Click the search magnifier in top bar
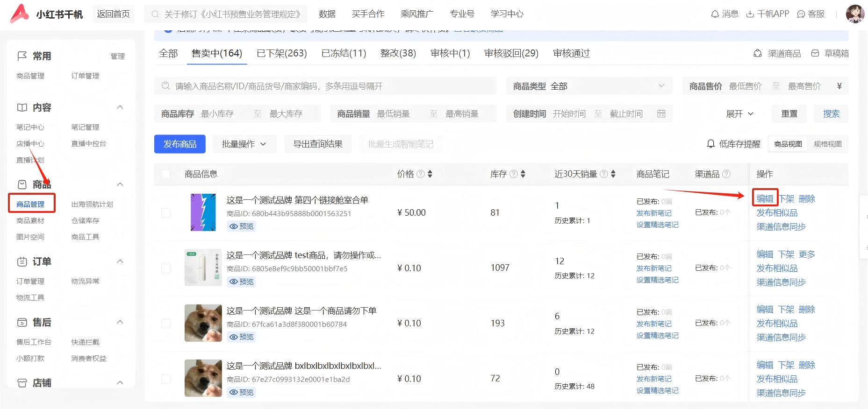 click(x=155, y=14)
